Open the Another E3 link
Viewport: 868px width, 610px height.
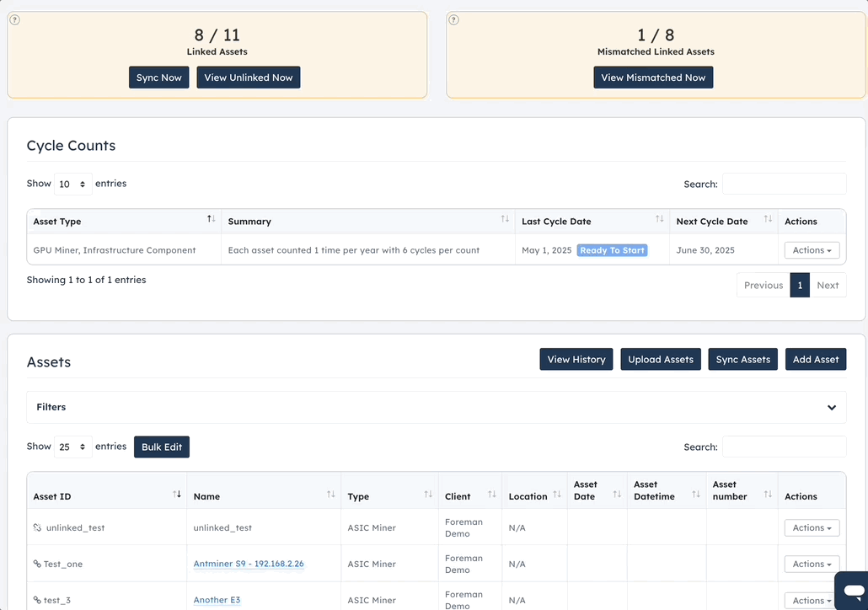coord(217,600)
